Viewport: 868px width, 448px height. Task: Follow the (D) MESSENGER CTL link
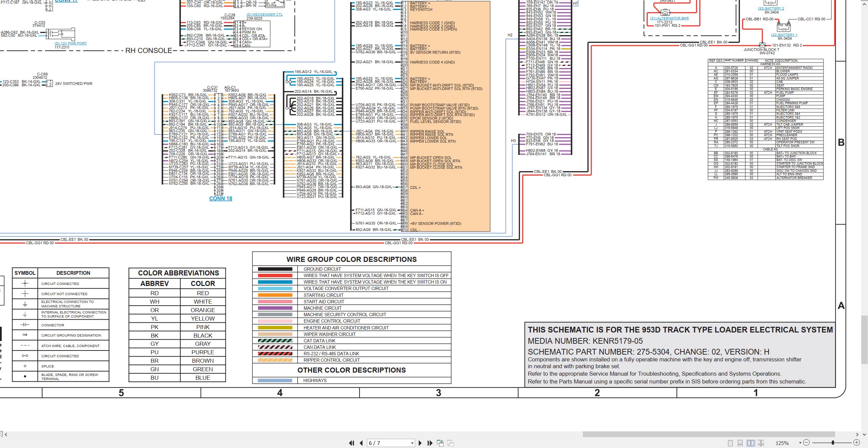point(264,15)
